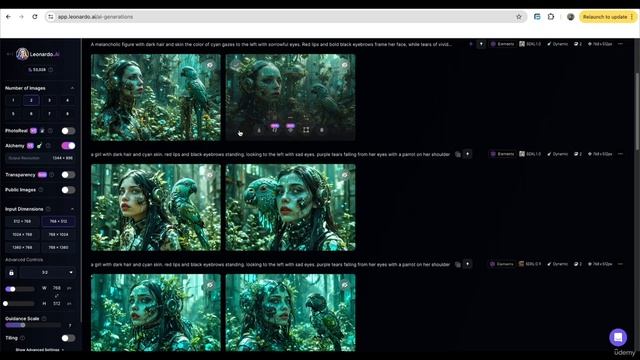Click the Public Images info icon

(40, 190)
